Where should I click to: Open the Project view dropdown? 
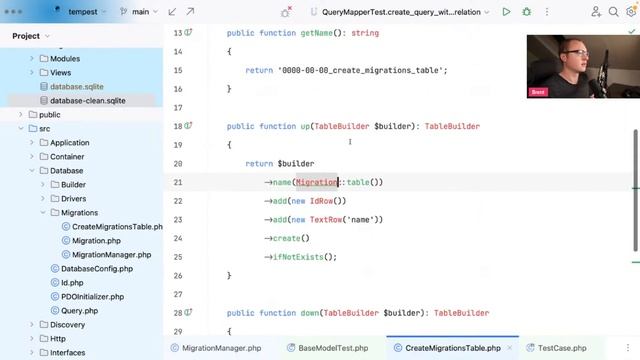(x=31, y=36)
